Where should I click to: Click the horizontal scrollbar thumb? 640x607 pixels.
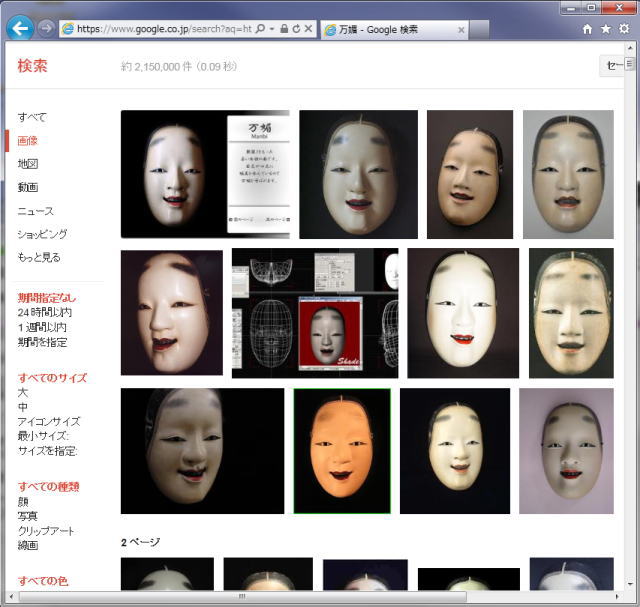pos(242,596)
